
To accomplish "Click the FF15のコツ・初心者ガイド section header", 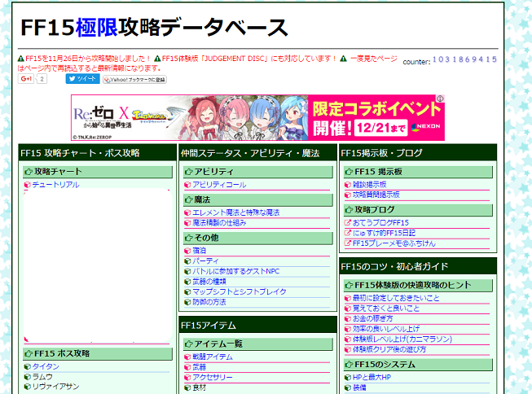I will coord(418,266).
